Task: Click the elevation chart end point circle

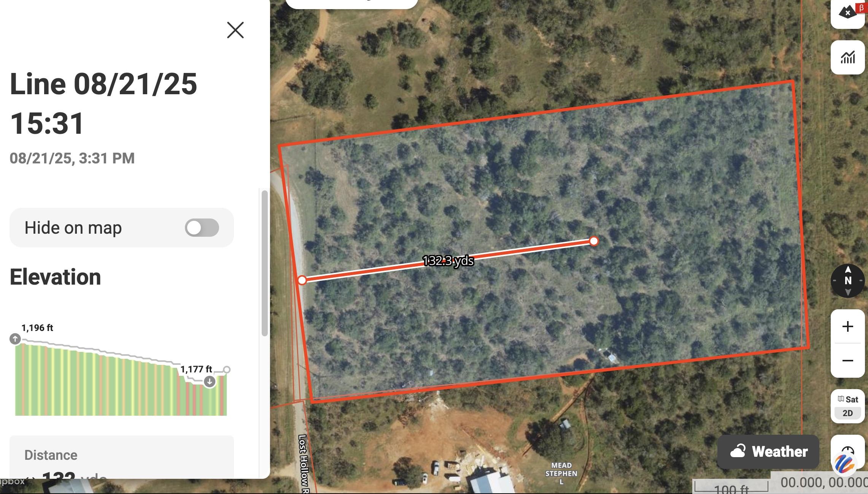Action: (x=227, y=370)
